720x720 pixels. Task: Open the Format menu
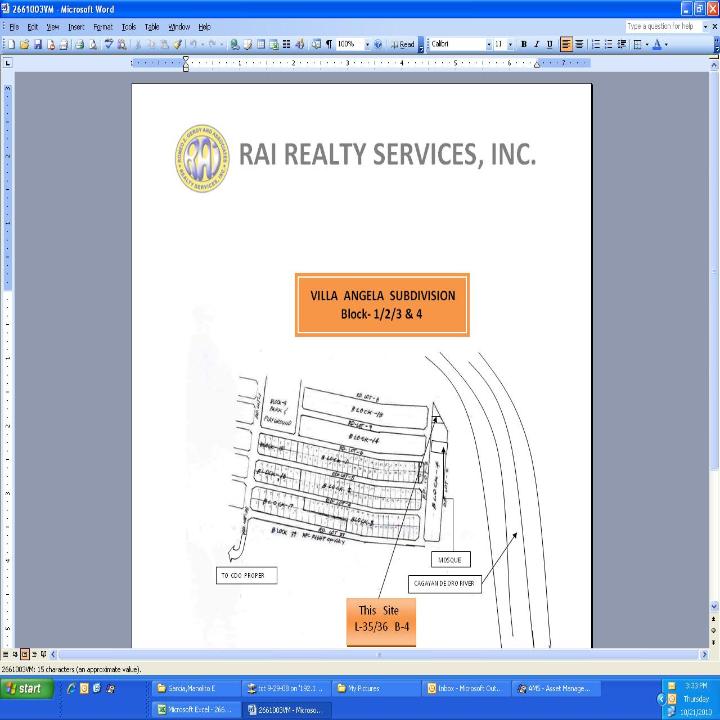[103, 27]
